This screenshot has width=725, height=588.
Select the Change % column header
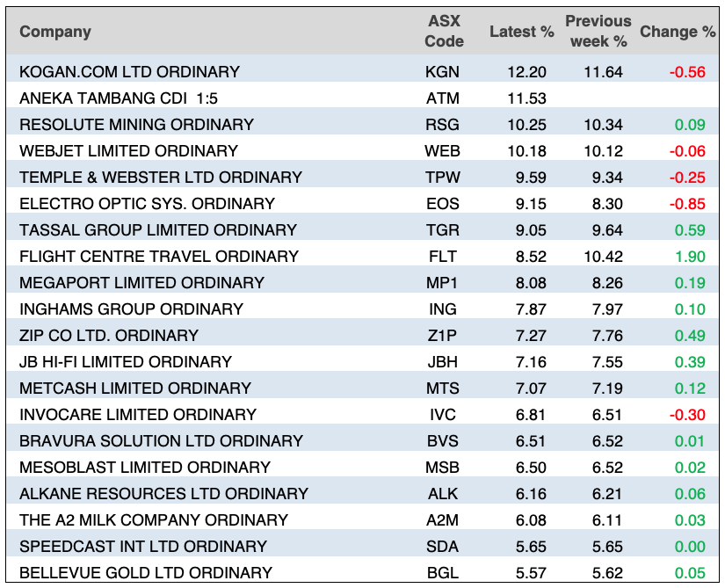tap(677, 32)
